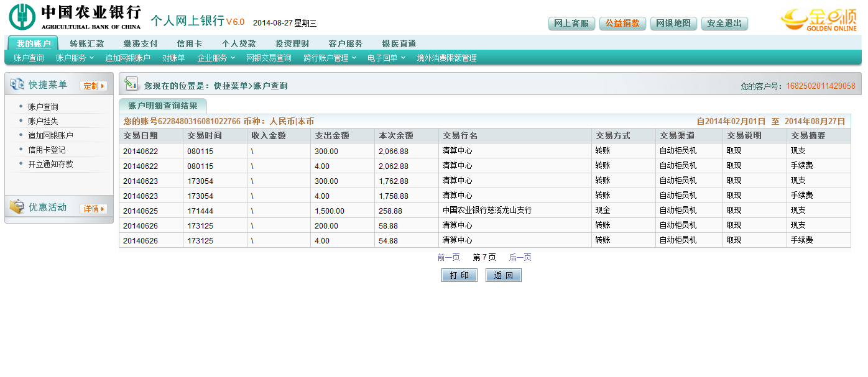Viewport: 868px width, 377px height.
Task: Click the promotions (优惠活动) icon
Action: (x=17, y=207)
